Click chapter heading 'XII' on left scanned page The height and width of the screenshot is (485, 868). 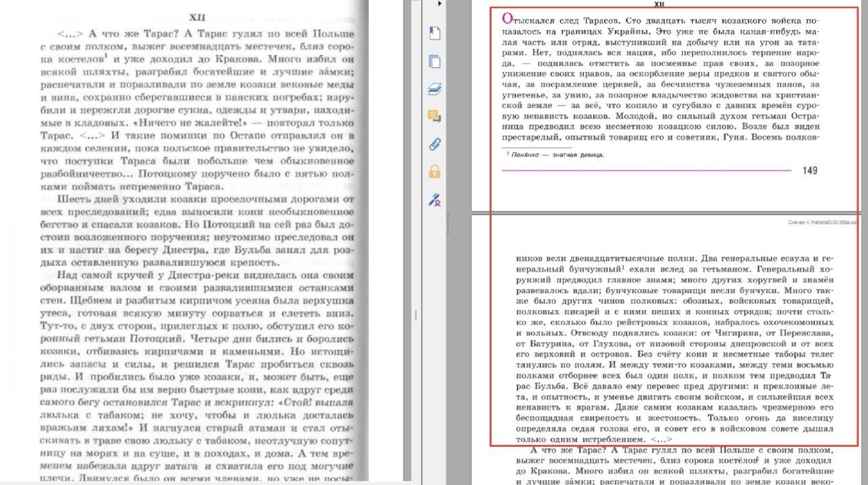(197, 17)
